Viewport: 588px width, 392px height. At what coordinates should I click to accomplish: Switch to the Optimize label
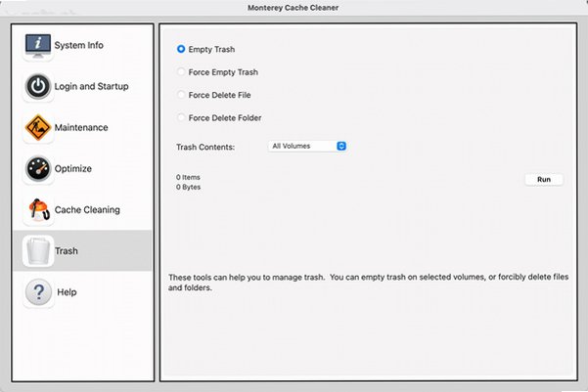pyautogui.click(x=73, y=169)
